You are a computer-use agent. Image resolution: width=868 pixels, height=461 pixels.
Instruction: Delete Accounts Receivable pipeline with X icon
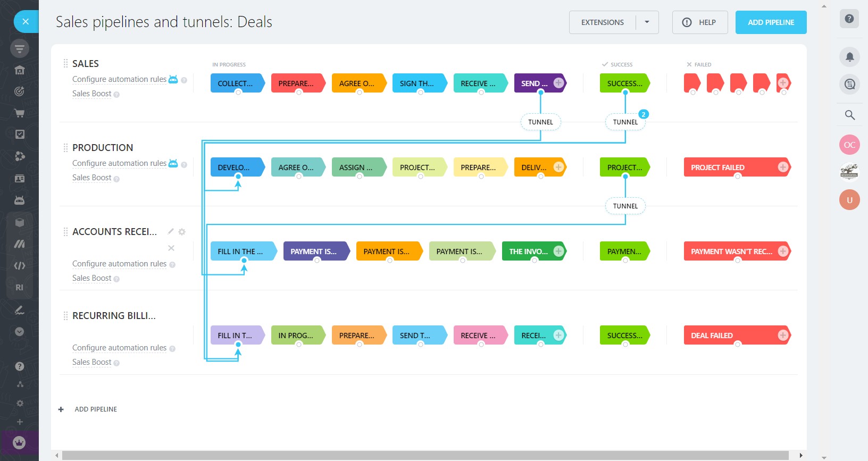171,248
